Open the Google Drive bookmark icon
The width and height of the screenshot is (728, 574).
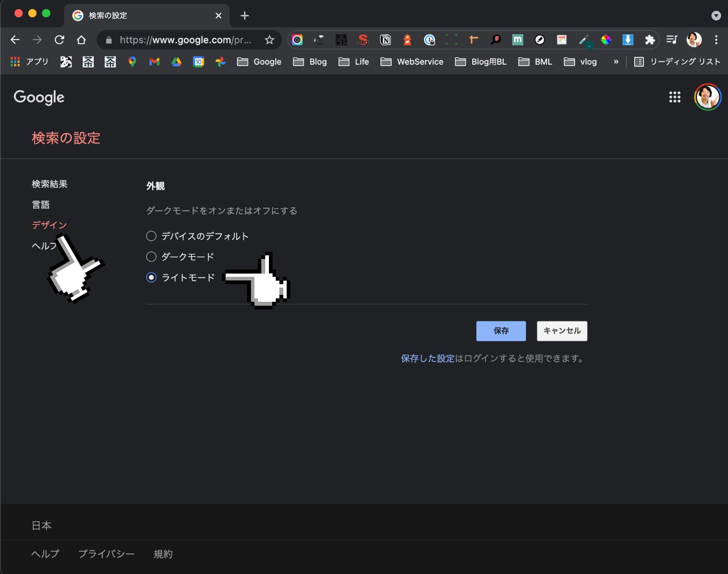(177, 61)
